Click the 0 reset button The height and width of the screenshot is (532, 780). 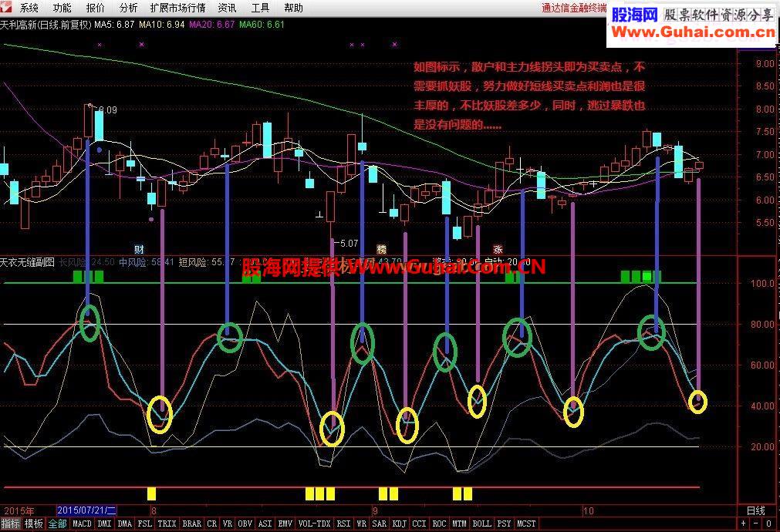click(768, 524)
